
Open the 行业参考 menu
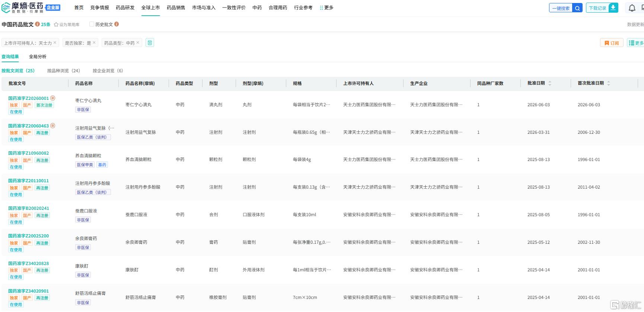coord(303,8)
